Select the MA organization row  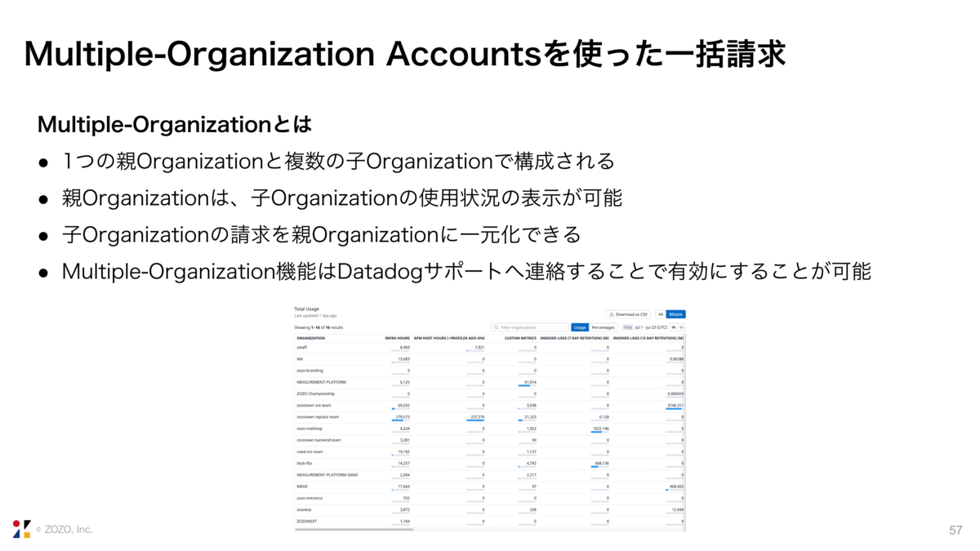490,359
